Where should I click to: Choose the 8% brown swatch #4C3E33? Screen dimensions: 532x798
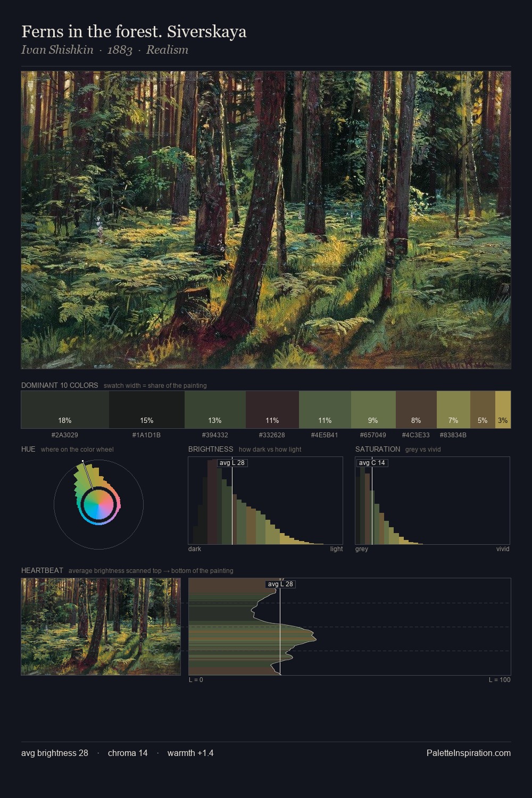coord(416,410)
